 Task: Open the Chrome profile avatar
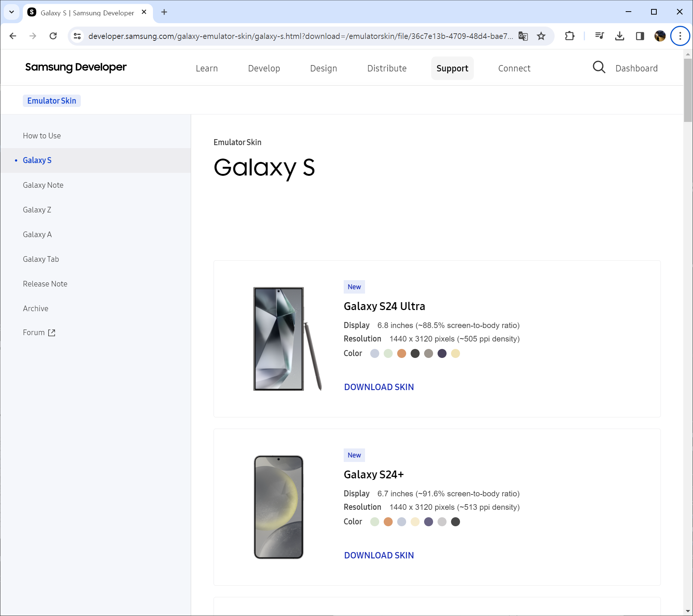(660, 36)
